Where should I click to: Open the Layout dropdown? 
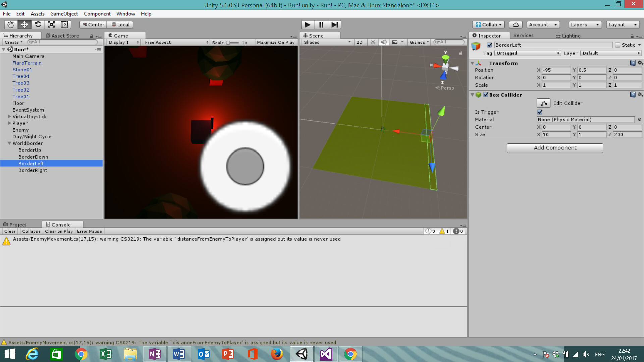pos(623,24)
